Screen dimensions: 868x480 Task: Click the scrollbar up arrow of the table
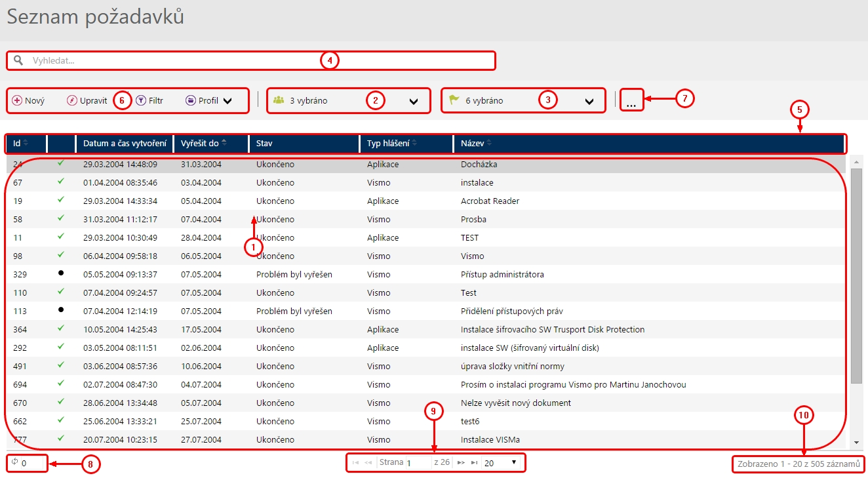pyautogui.click(x=857, y=161)
